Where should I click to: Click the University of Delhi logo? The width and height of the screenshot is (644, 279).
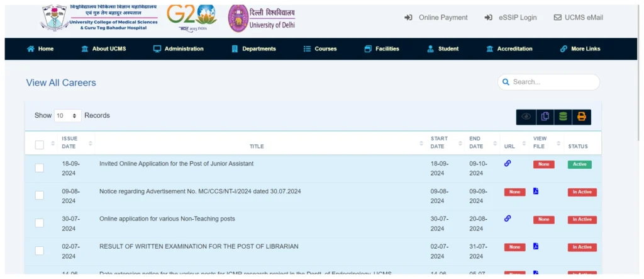262,18
